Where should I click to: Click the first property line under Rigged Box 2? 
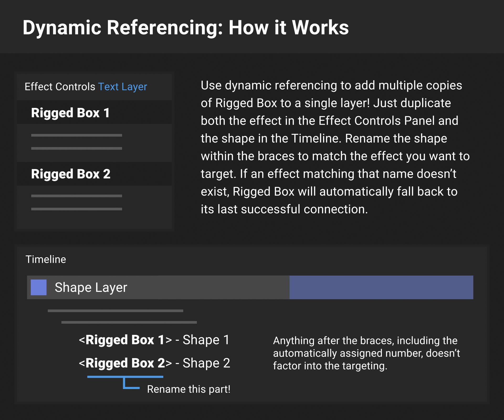76,196
